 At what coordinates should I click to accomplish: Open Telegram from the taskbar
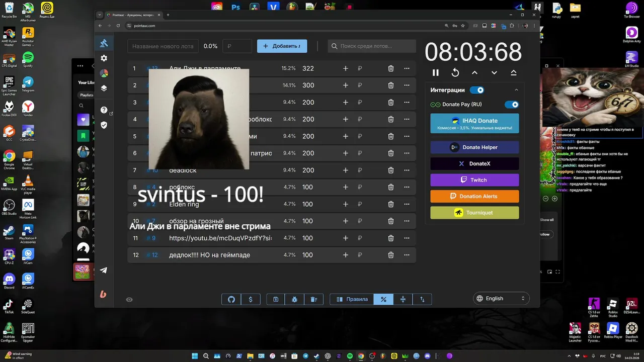pyautogui.click(x=305, y=356)
